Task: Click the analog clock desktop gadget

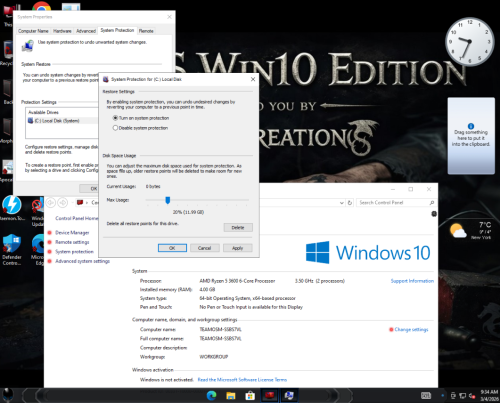Action: pos(470,42)
